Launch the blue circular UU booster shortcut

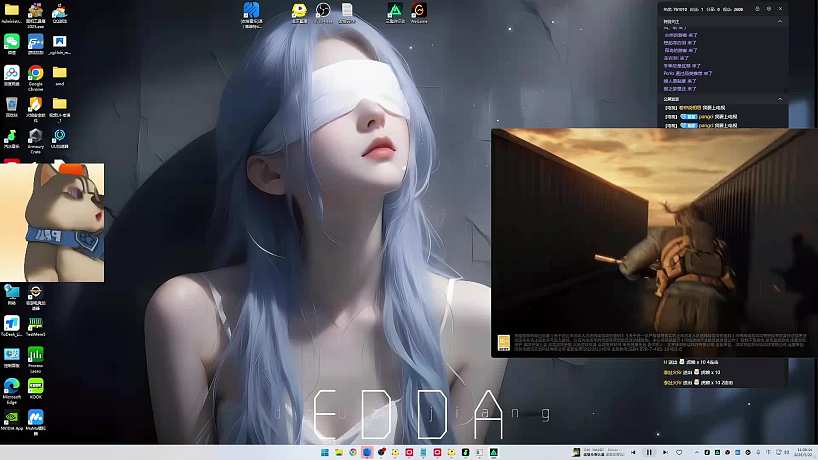[x=59, y=138]
